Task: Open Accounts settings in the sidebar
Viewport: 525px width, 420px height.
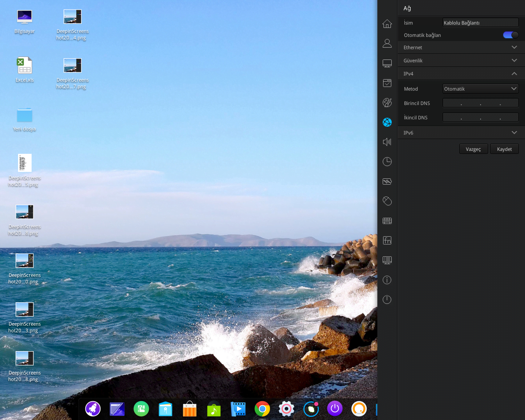Action: [x=386, y=43]
